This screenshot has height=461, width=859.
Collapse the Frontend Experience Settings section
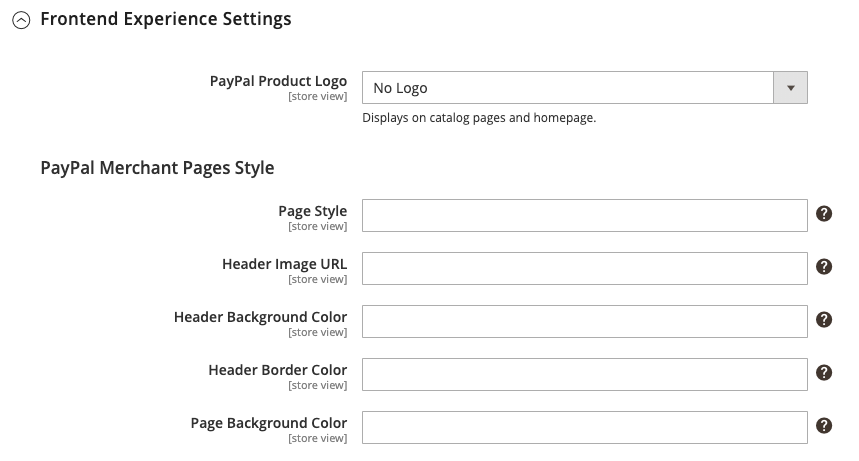click(x=21, y=20)
